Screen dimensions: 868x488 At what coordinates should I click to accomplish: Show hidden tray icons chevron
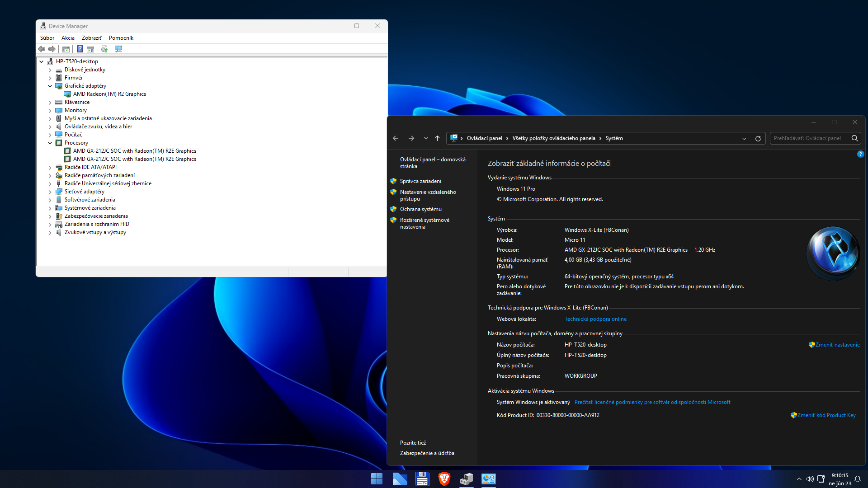(799, 479)
